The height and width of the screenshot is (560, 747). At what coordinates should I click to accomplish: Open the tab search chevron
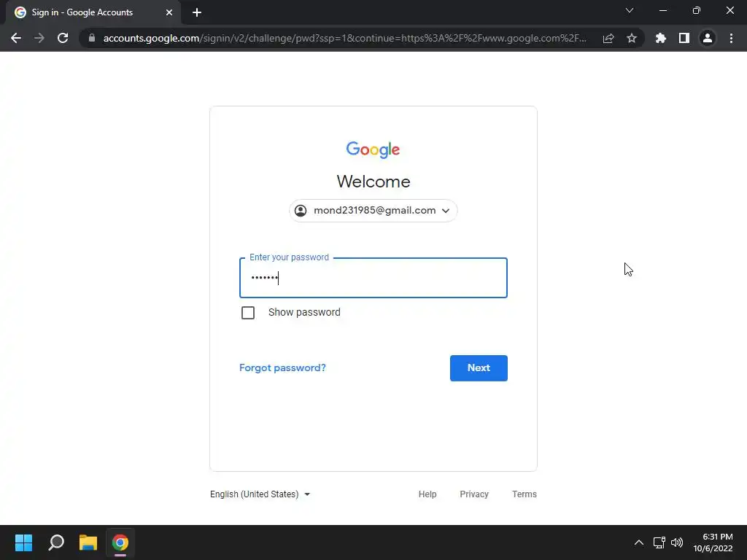pos(630,10)
